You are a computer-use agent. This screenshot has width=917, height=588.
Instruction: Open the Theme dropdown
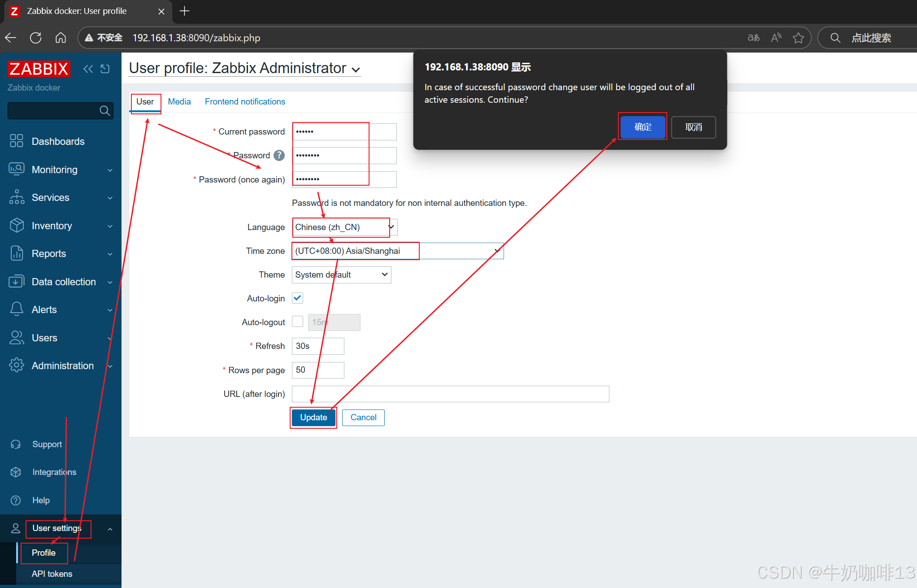tap(341, 274)
